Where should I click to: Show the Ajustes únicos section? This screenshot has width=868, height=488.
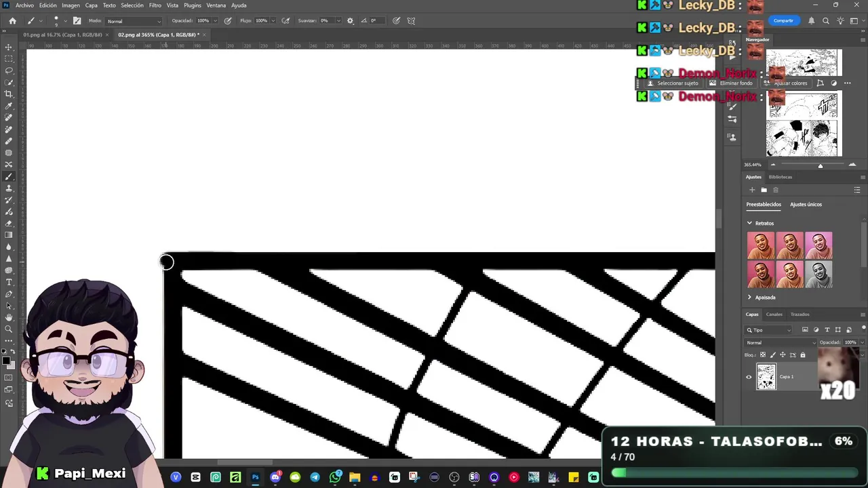(806, 204)
